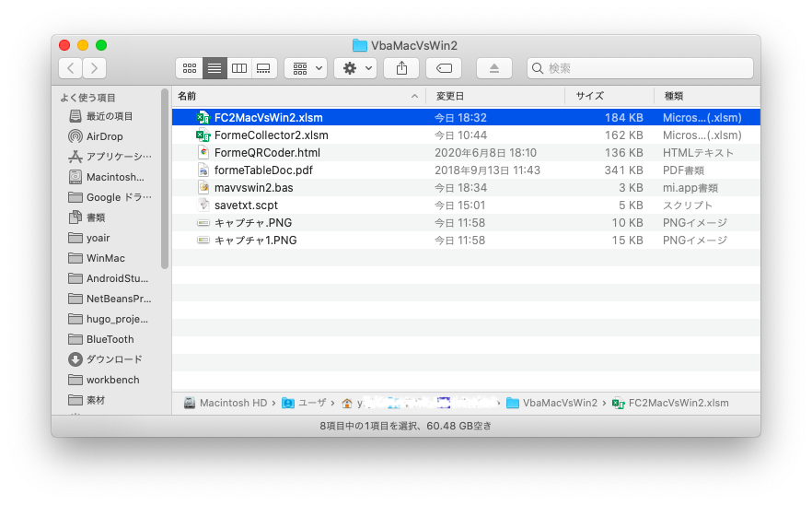Click the Share toolbar icon
Screen dimensions: 812x505
(x=401, y=68)
